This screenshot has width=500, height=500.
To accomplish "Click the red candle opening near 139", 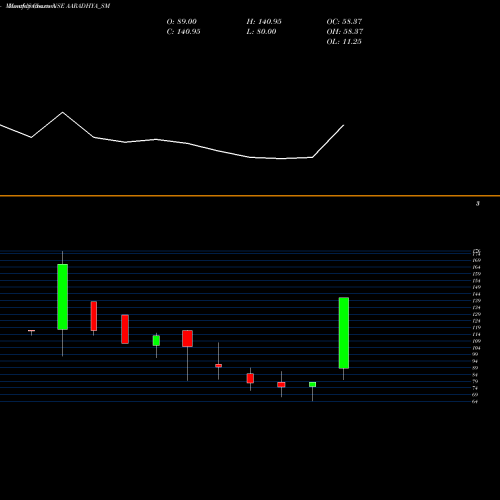I will (94, 316).
